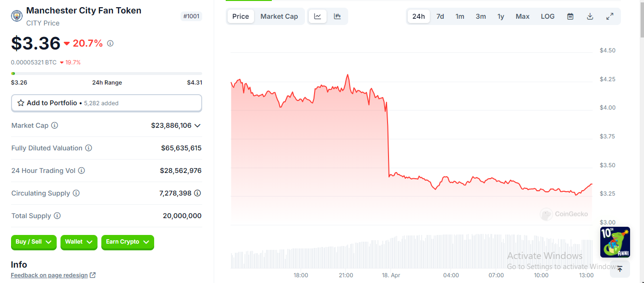Select the 1y time range
Image resolution: width=644 pixels, height=283 pixels.
(500, 16)
